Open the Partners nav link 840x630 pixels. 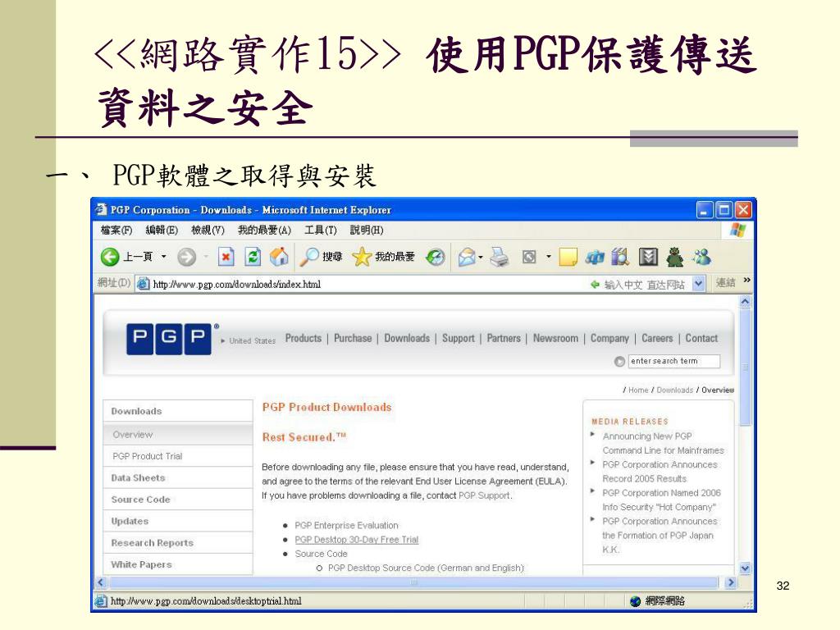pyautogui.click(x=504, y=339)
